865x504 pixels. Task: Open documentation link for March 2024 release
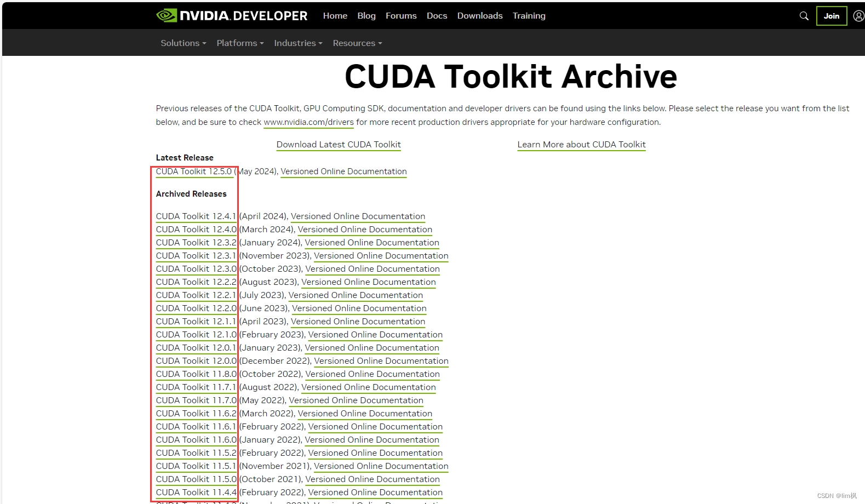pyautogui.click(x=365, y=230)
